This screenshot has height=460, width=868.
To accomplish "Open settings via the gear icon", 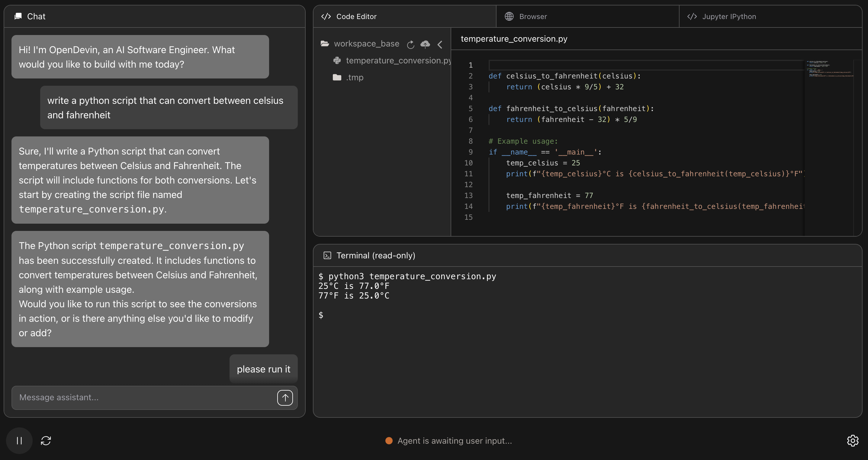I will point(853,440).
